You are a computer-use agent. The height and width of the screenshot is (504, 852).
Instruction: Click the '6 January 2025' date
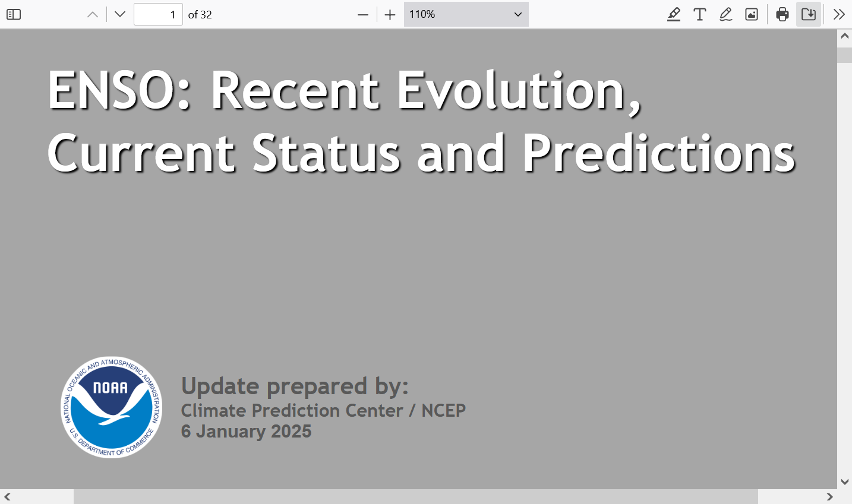pos(246,431)
